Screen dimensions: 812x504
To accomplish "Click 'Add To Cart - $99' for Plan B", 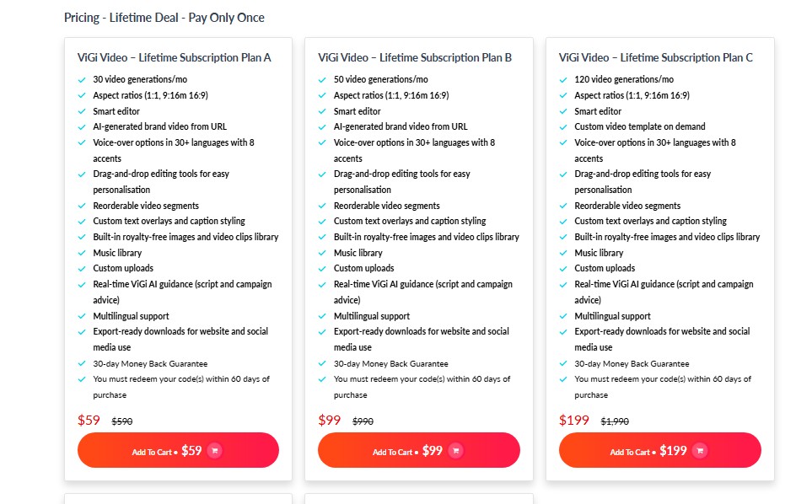I will [x=419, y=450].
